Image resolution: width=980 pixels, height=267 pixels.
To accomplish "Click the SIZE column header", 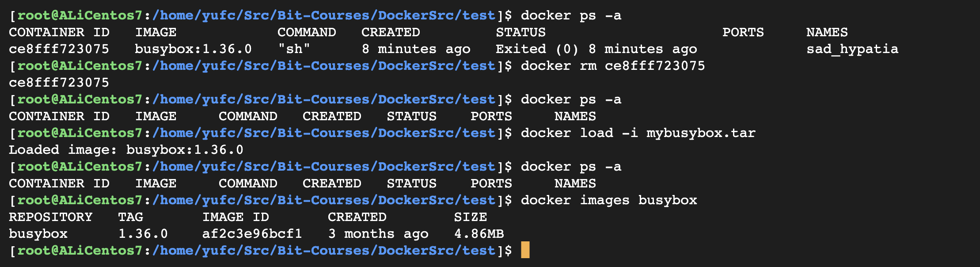I will [x=470, y=217].
